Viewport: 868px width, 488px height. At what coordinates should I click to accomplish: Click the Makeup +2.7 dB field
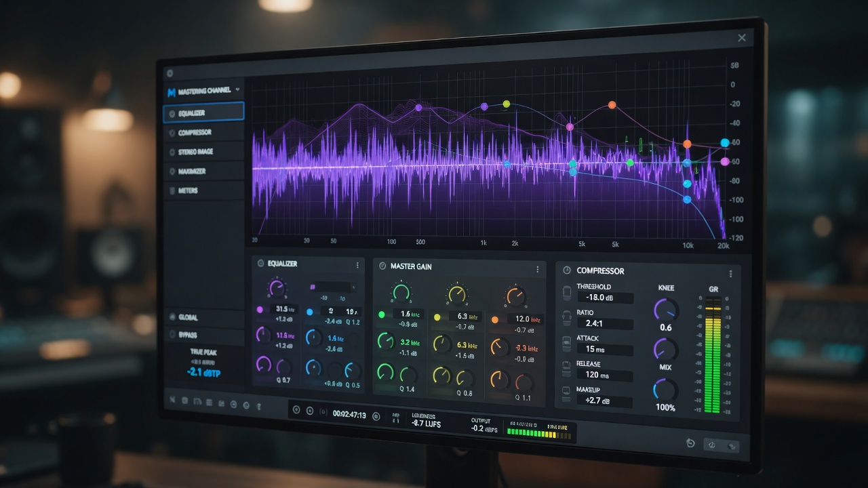(x=605, y=401)
